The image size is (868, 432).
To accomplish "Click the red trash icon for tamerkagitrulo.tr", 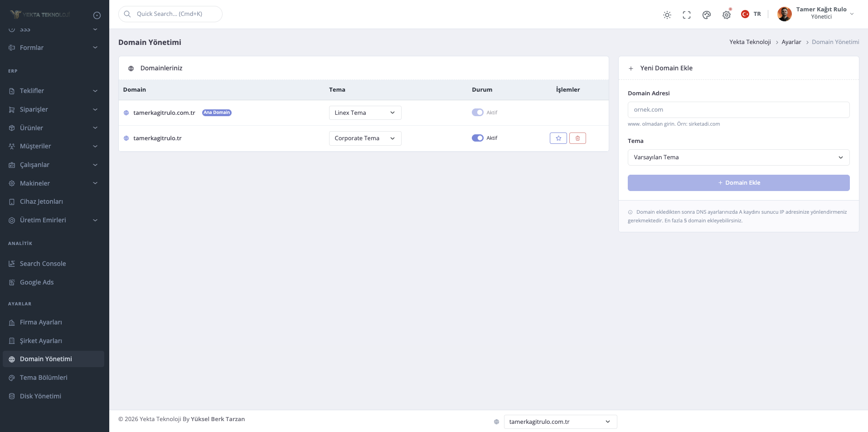I will click(577, 138).
